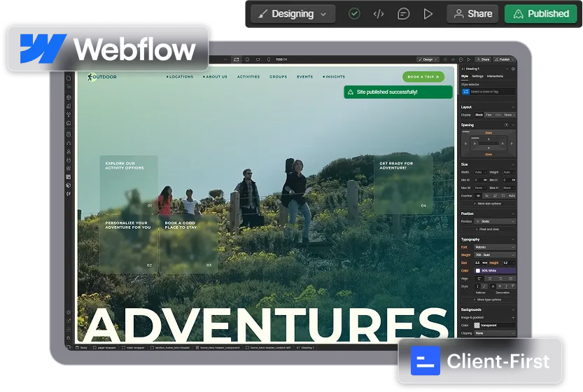Click the BOOK A TRIP button on canvas

click(x=423, y=77)
